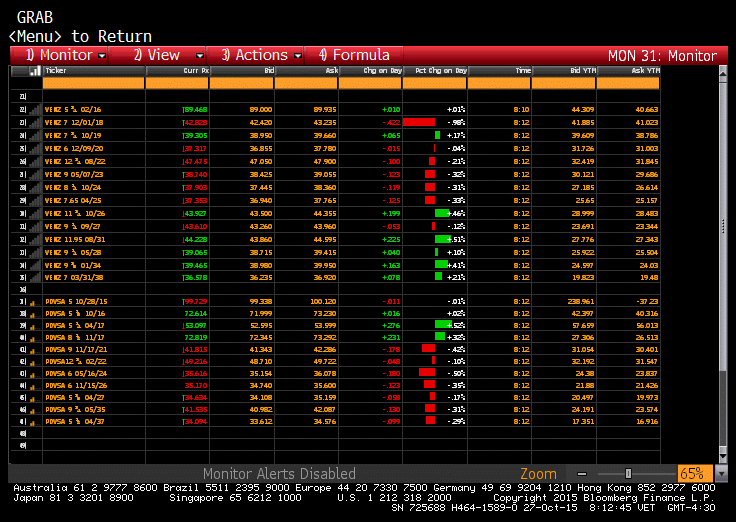Click the Pct Chg on Day column header
The image size is (736, 522).
435,71
